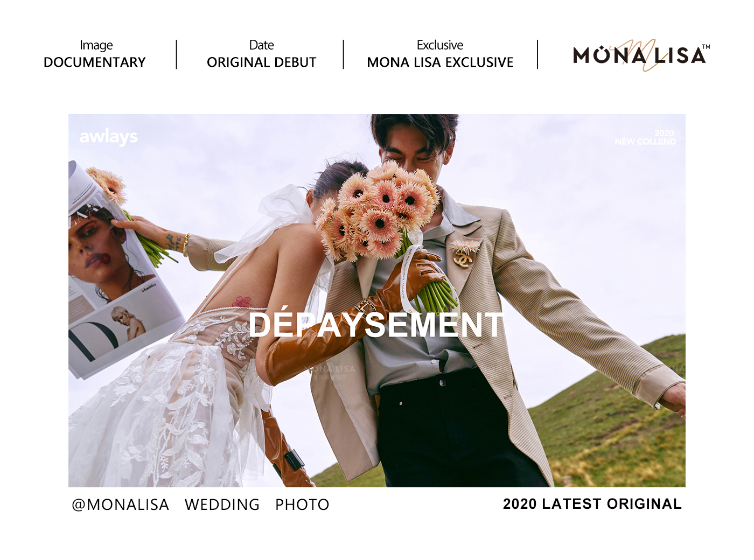The width and height of the screenshot is (754, 560).
Task: Click the TM trademark symbol near logo
Action: pyautogui.click(x=706, y=47)
